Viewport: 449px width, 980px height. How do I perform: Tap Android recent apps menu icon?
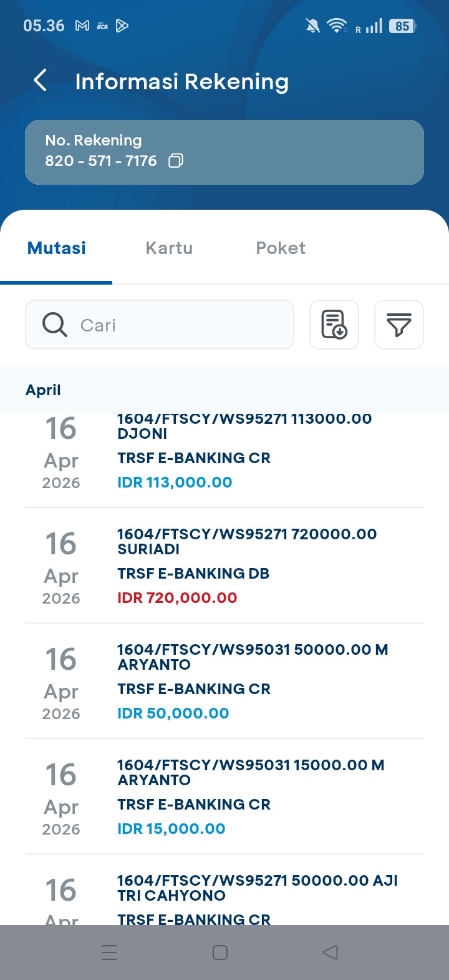[109, 952]
